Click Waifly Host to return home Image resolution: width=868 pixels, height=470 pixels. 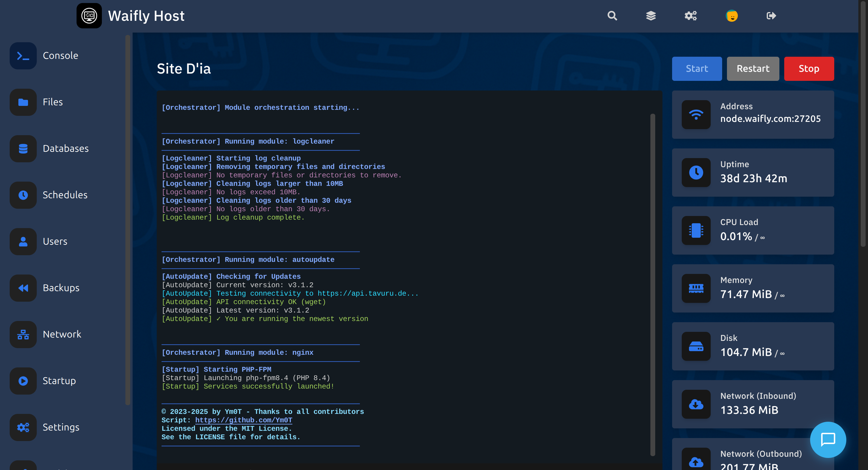tap(146, 15)
